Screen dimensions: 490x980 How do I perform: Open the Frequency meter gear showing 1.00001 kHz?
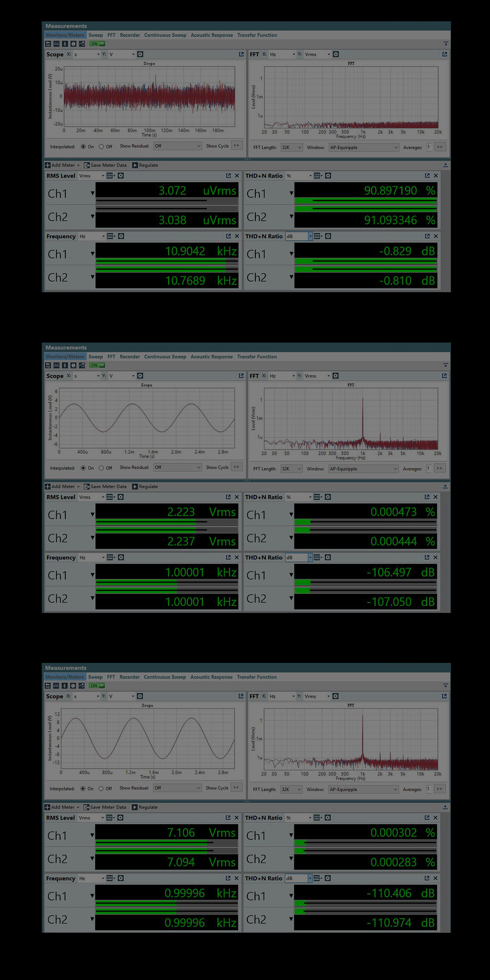click(x=121, y=557)
